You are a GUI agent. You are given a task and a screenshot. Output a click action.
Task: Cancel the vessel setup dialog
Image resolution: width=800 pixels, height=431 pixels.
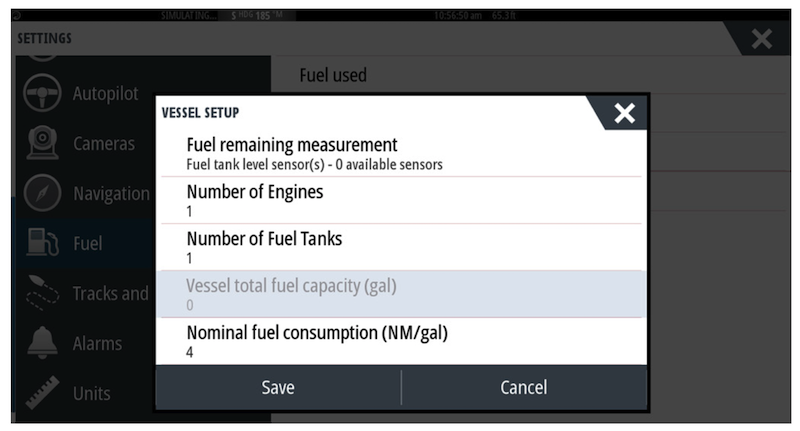(x=524, y=387)
